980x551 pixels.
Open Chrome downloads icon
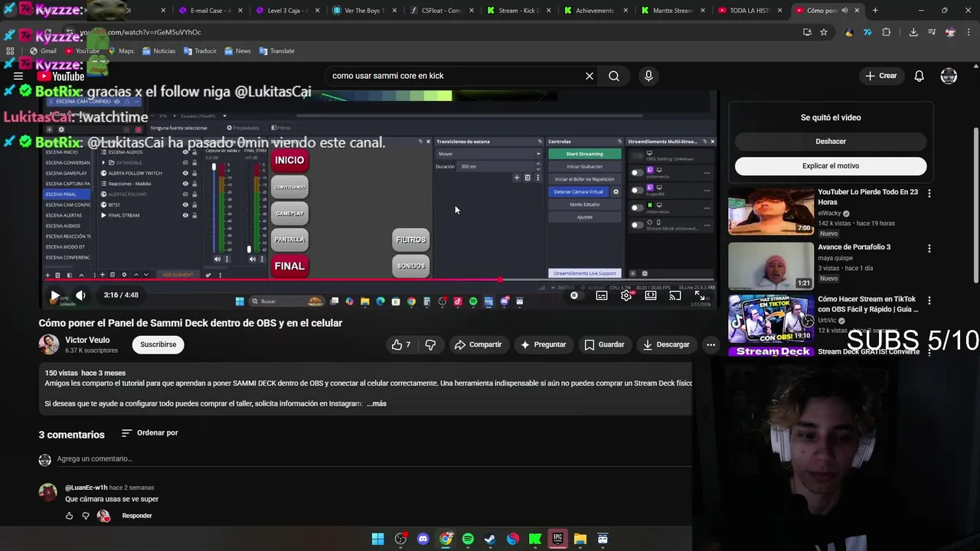(x=913, y=32)
